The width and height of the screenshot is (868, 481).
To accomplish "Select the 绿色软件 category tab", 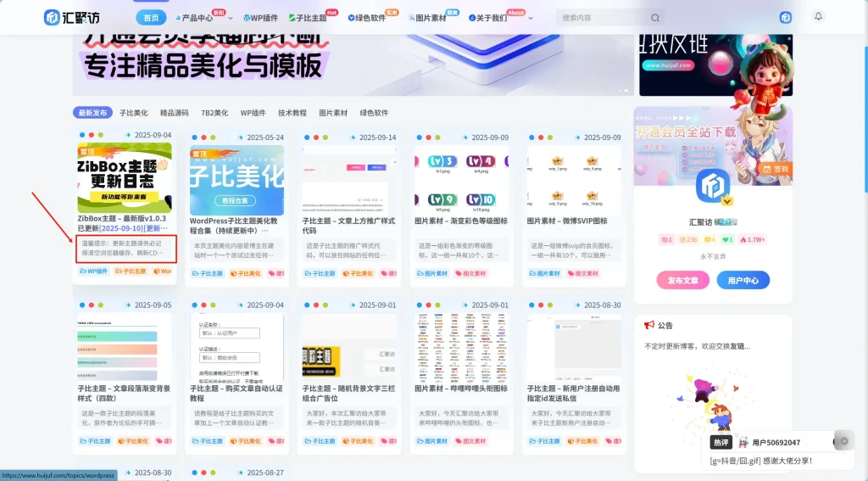I will coord(374,113).
